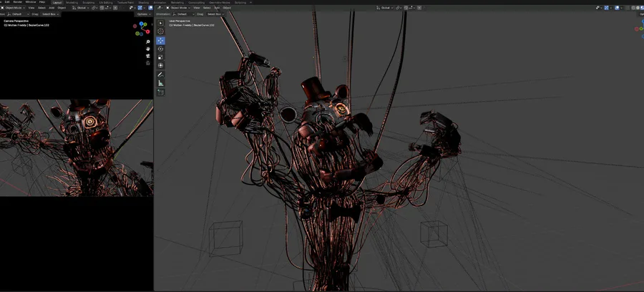Image resolution: width=644 pixels, height=292 pixels.
Task: Open Orientation Default dropdown in right viewport
Action: (x=182, y=14)
